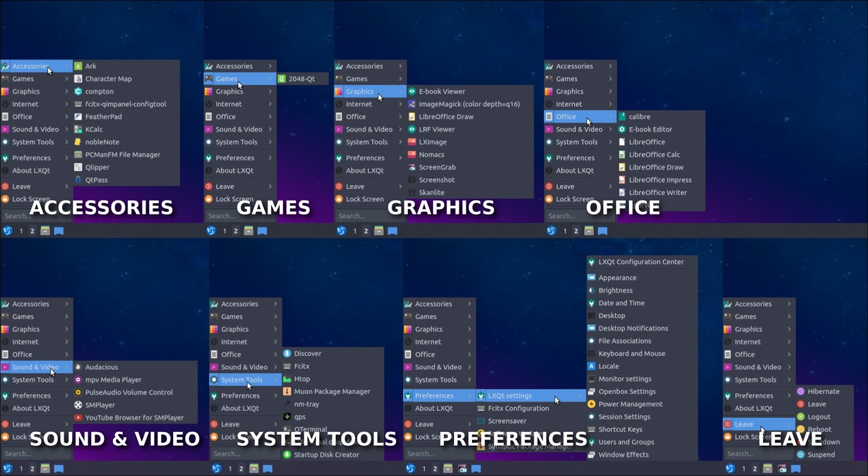
Task: Select Monitor settings entry
Action: [642, 379]
